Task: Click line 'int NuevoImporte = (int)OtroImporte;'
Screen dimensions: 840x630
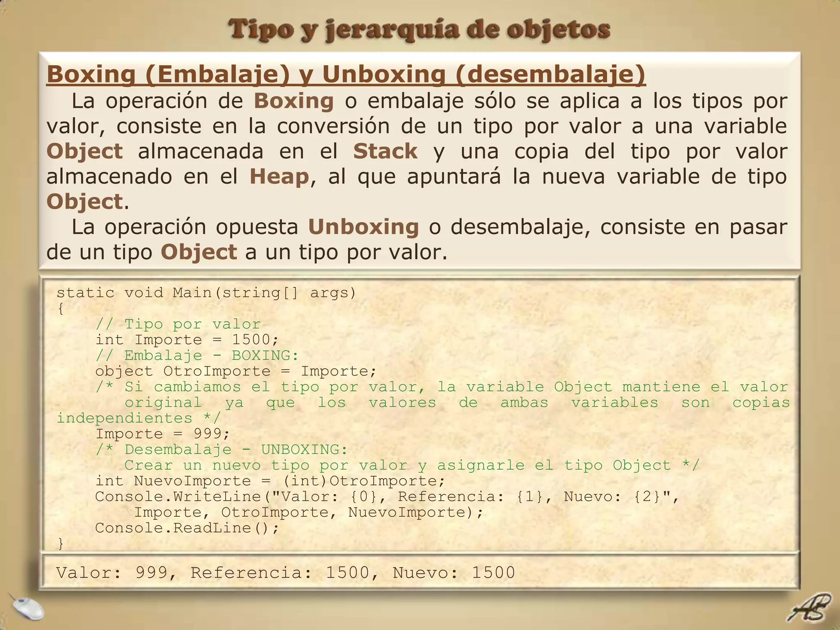Action: 270,481
